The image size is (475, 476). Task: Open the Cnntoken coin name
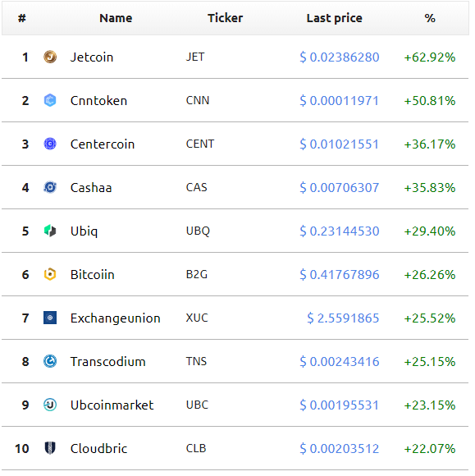click(x=98, y=100)
